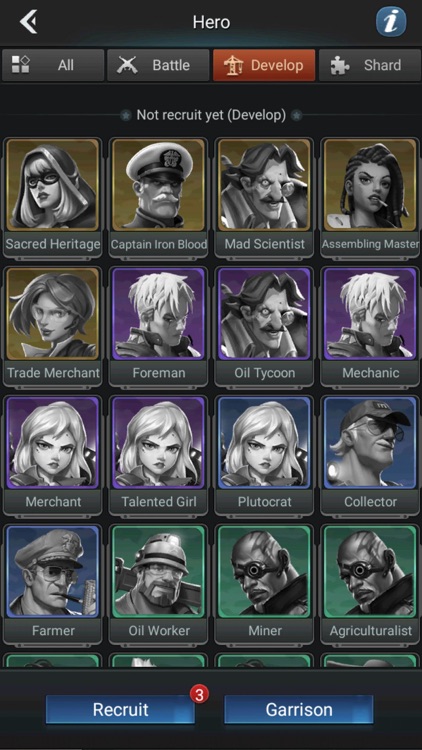Select the Sacred Heritage hero portrait

[x=53, y=185]
